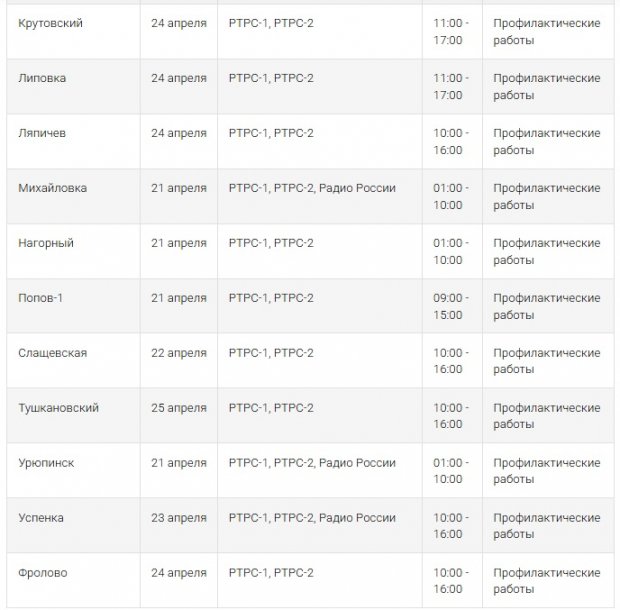This screenshot has height=610, width=620.
Task: Click Фролово Профилактические работы cell
Action: 548,581
